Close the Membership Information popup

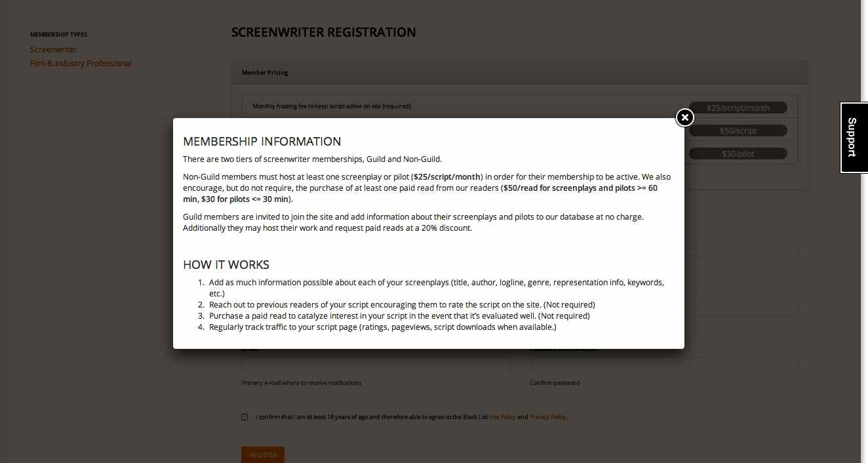pos(684,117)
